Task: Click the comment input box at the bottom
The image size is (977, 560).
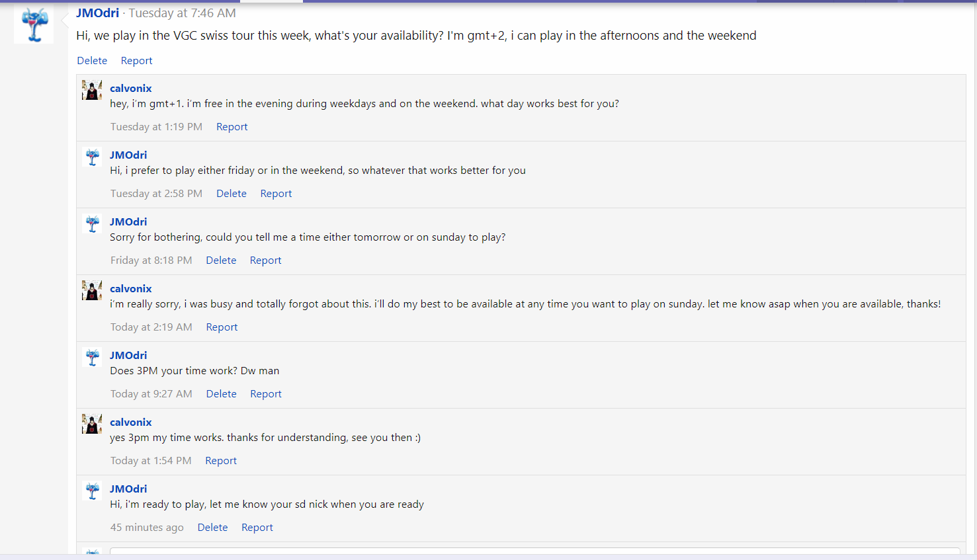Action: pos(534,551)
